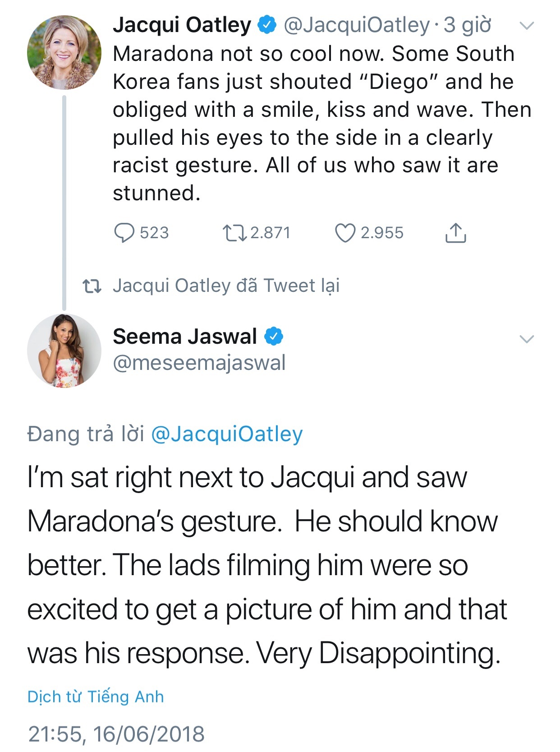
Task: Open chevron menu on Seema Jaswal's tweet
Action: [x=527, y=339]
